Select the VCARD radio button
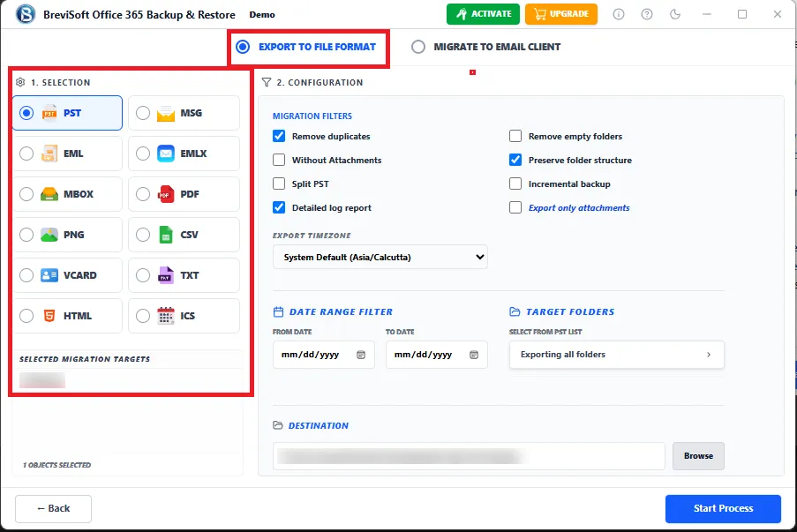797x532 pixels. [x=26, y=275]
